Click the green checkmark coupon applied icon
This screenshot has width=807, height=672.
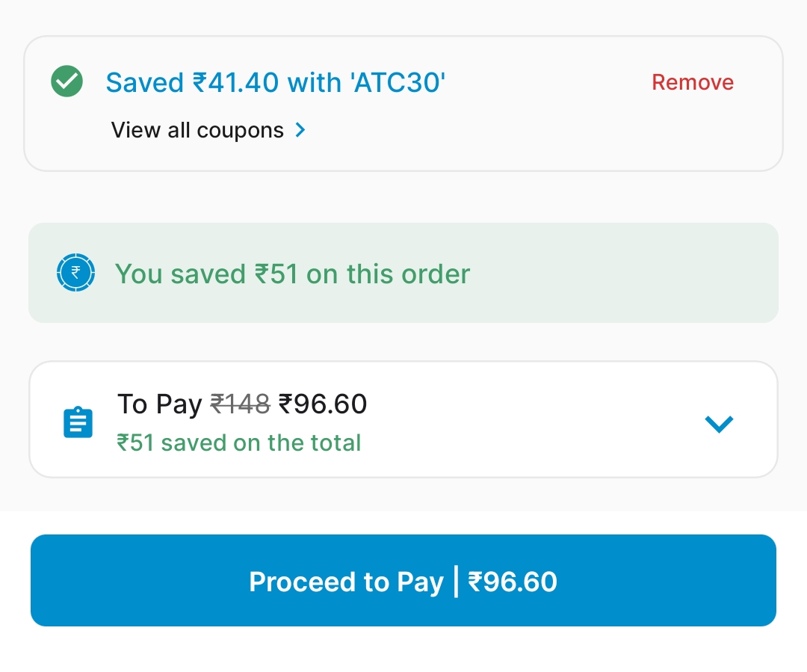point(67,80)
